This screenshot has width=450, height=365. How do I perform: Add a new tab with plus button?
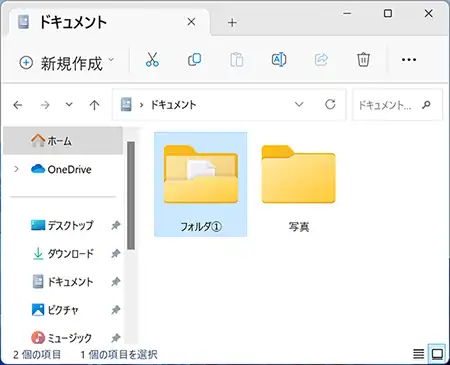pos(232,23)
